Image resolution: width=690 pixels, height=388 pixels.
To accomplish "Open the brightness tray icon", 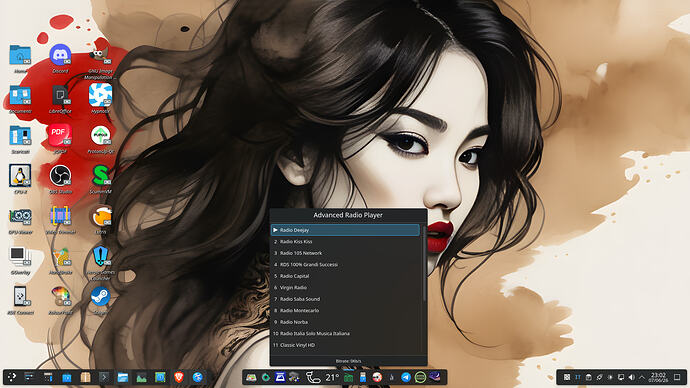I will [610, 377].
